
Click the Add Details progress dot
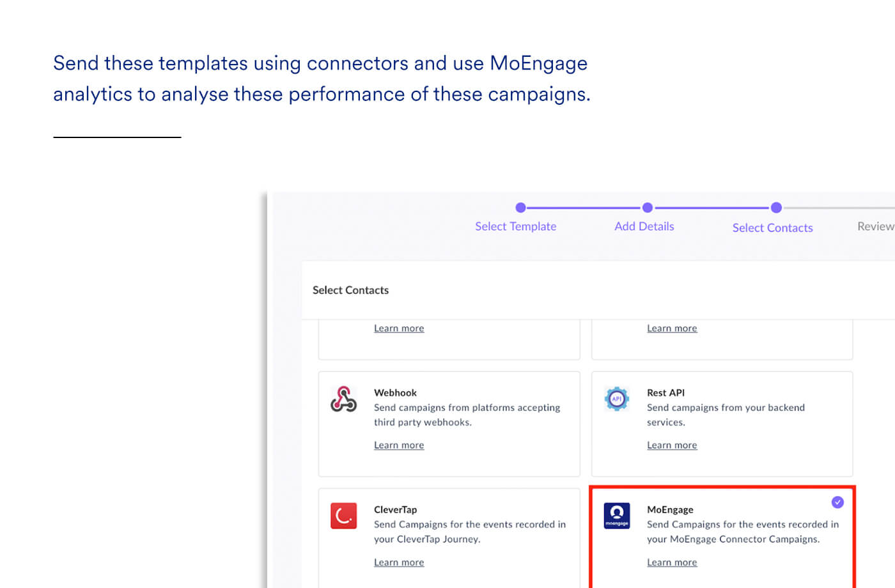pos(648,208)
